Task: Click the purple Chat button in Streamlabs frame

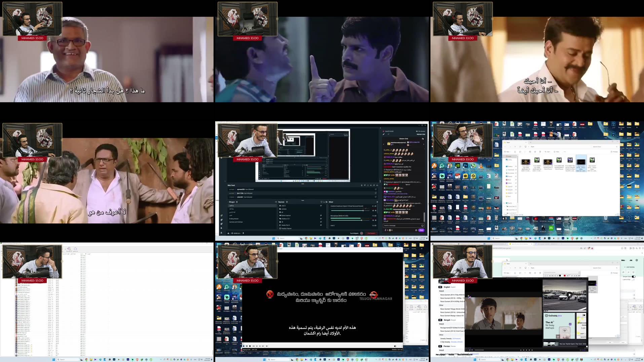Action: tap(421, 230)
